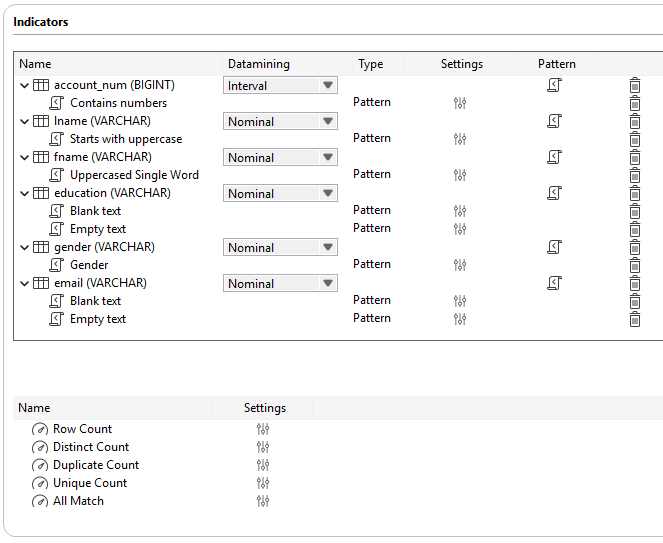Add pattern to email column
Screen dimensions: 663x543
(555, 284)
